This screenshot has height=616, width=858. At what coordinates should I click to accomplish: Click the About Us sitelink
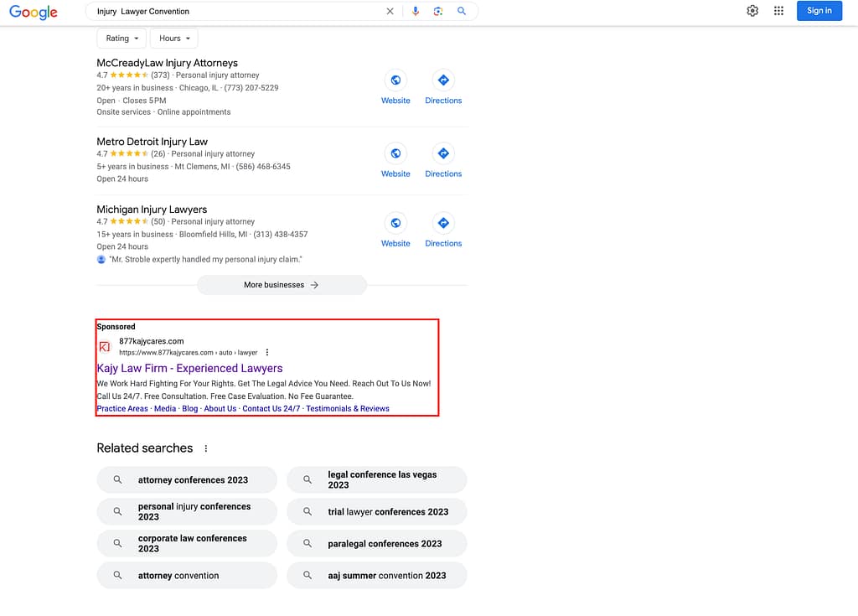tap(220, 408)
